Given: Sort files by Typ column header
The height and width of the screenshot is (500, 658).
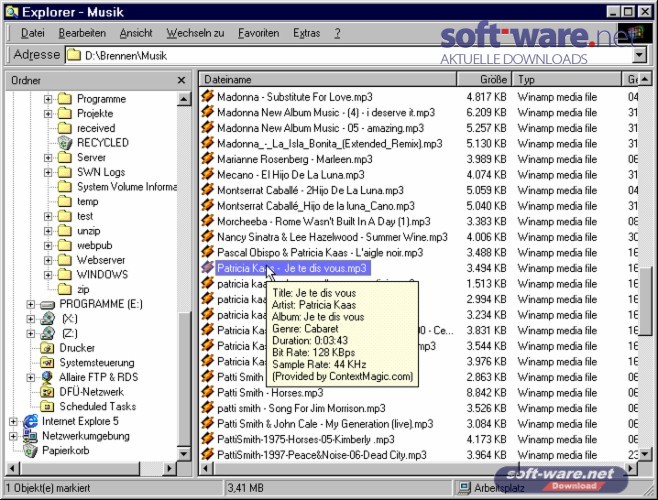Looking at the screenshot, I should point(567,79).
